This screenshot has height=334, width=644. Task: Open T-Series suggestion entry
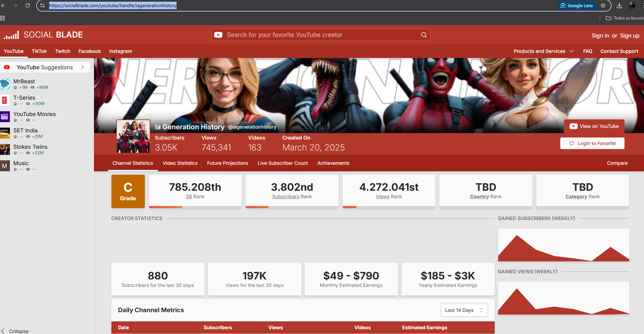click(x=45, y=100)
